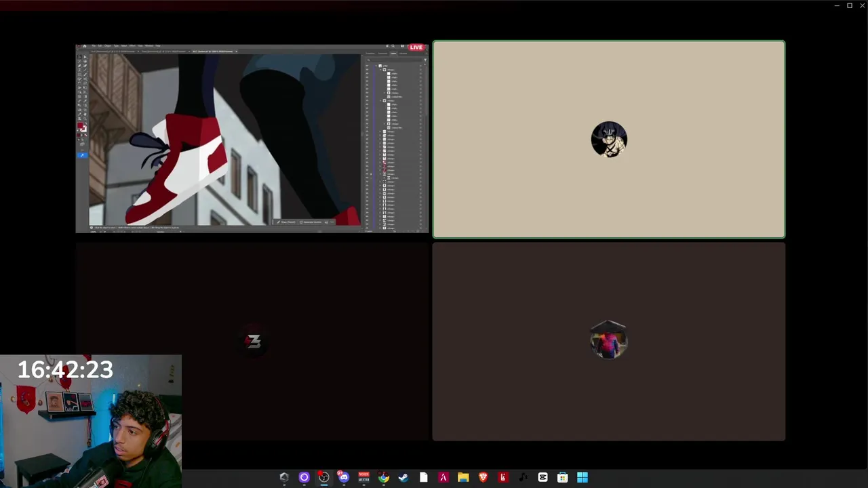The image size is (868, 488).
Task: Maximize the call window
Action: click(850, 5)
